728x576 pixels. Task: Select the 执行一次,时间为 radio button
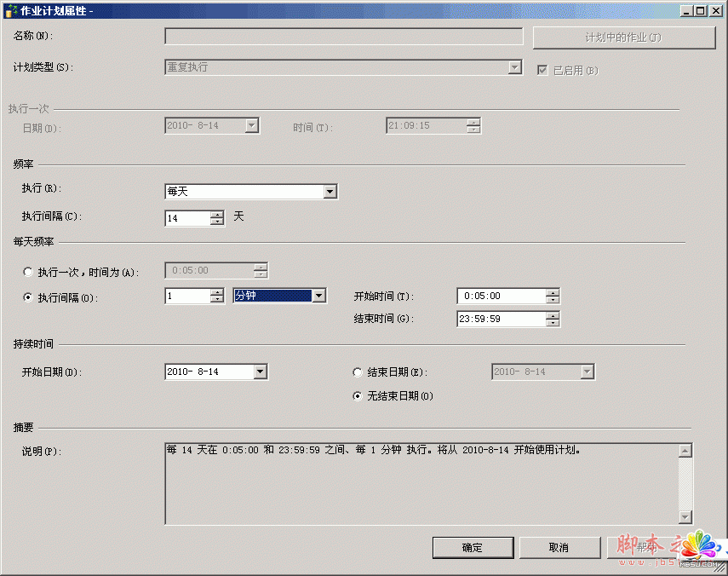(x=29, y=272)
